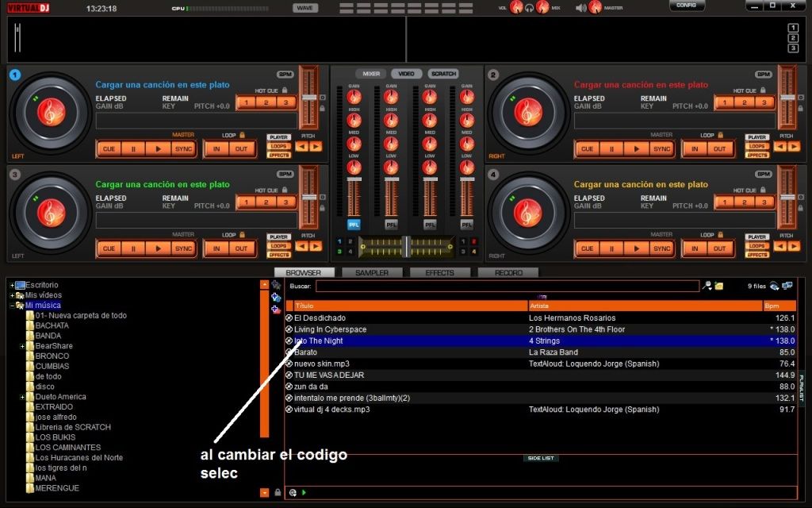Collapse the Mi música tree node
The image size is (812, 508).
[x=12, y=306]
